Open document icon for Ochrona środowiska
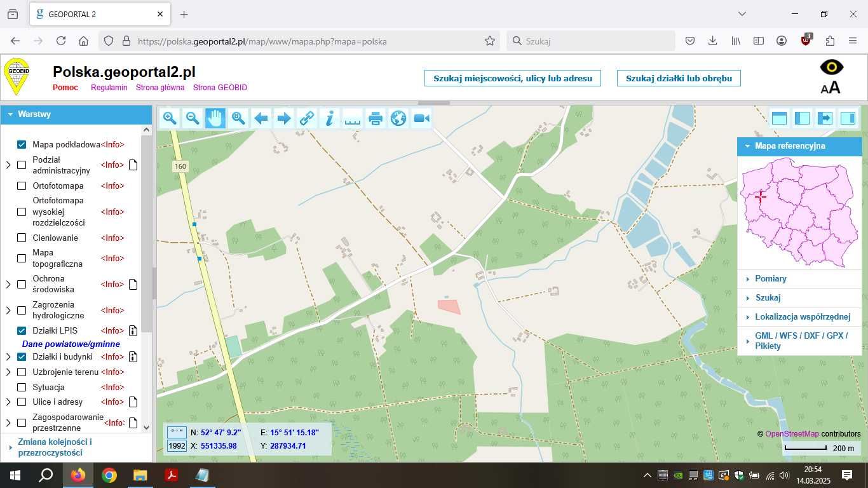Screen dimensions: 868x488 [x=133, y=284]
